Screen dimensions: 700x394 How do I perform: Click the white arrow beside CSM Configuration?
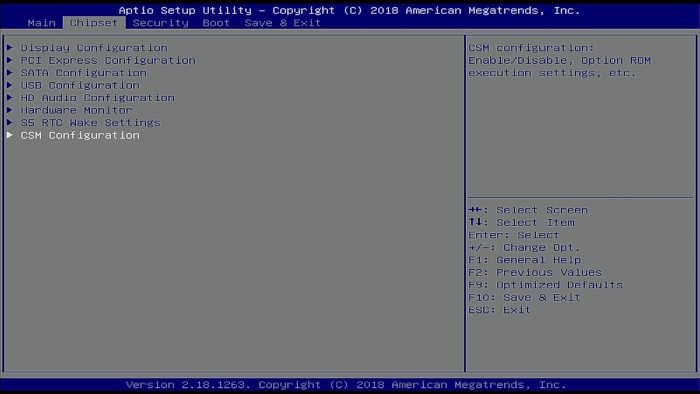[10, 135]
